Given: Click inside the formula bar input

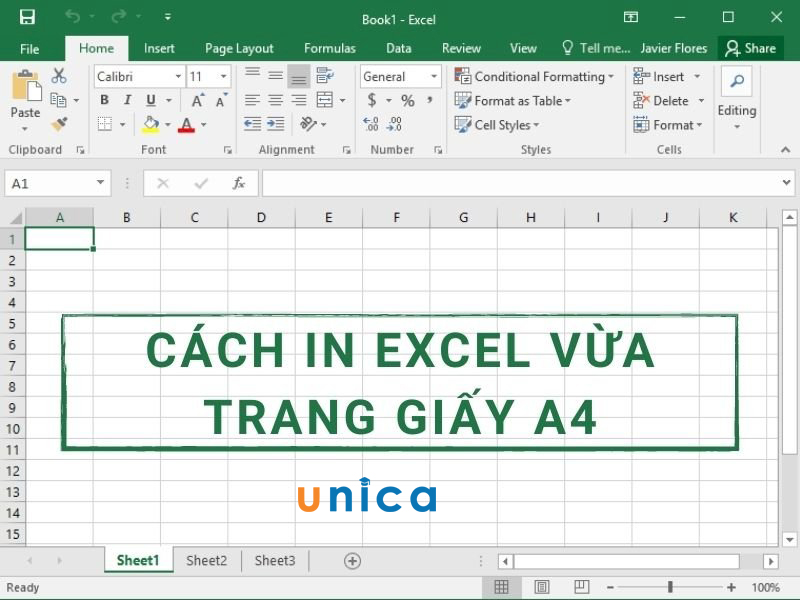Looking at the screenshot, I should point(520,183).
